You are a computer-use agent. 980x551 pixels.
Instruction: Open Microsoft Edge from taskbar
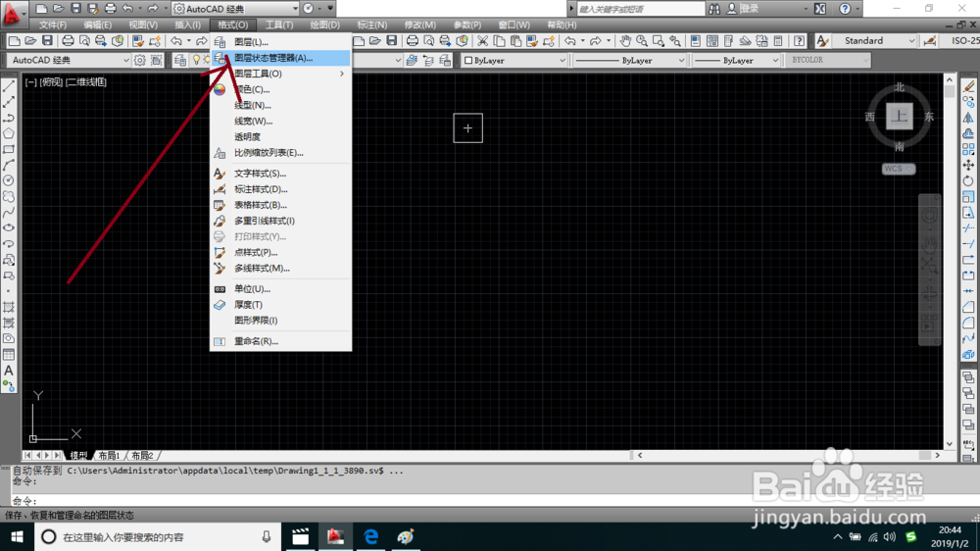pyautogui.click(x=371, y=536)
